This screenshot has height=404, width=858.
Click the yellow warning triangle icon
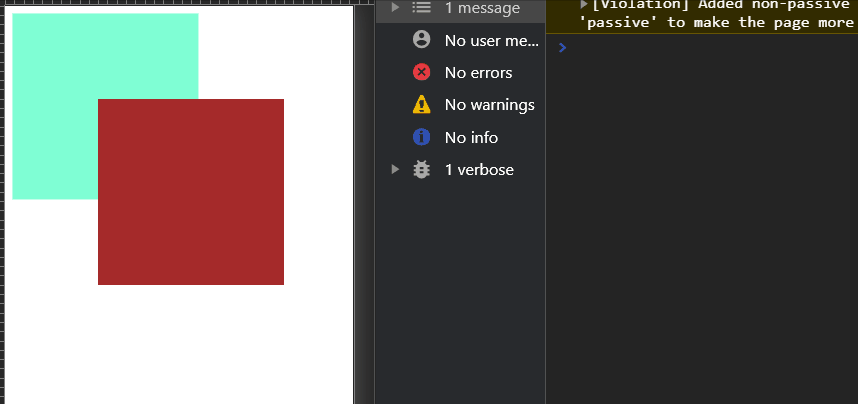[x=421, y=104]
